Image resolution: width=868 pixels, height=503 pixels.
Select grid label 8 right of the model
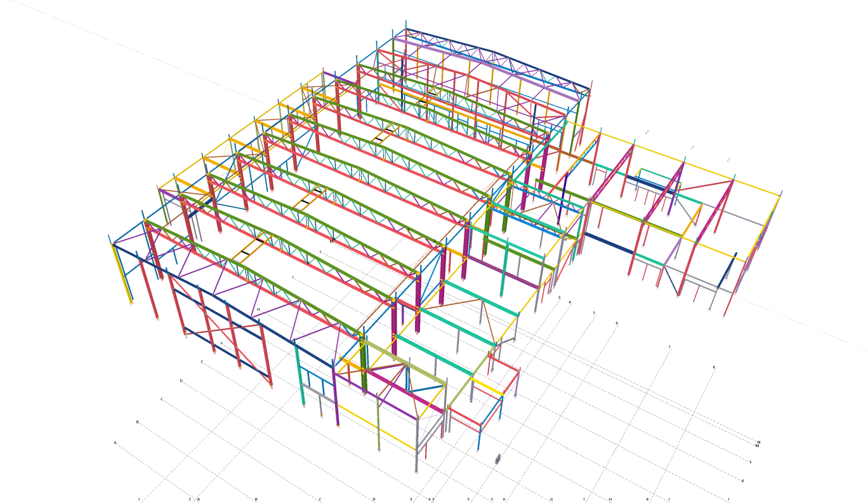coord(714,367)
